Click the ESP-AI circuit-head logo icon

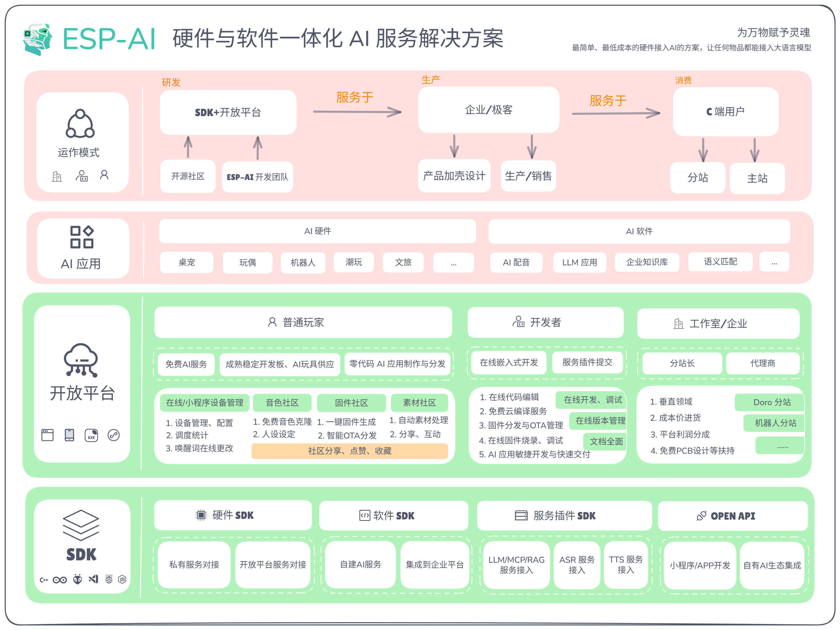[38, 39]
